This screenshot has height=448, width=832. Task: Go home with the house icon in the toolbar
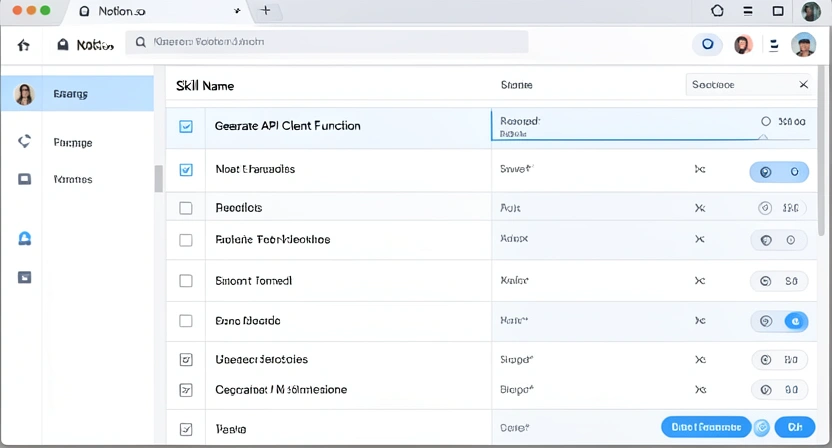click(x=23, y=45)
